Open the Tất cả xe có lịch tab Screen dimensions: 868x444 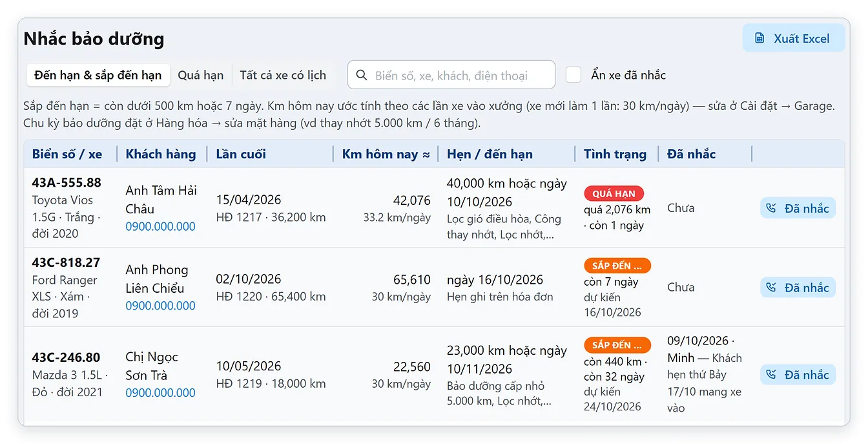(283, 75)
